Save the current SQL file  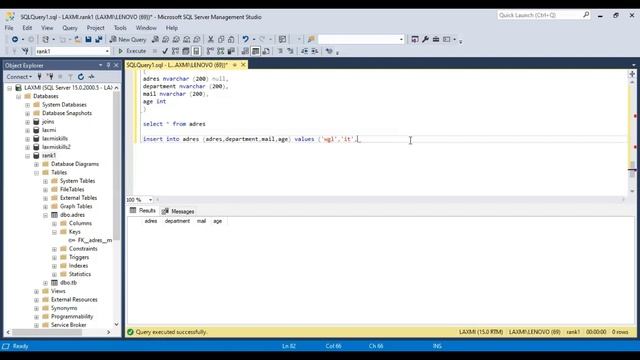click(88, 39)
